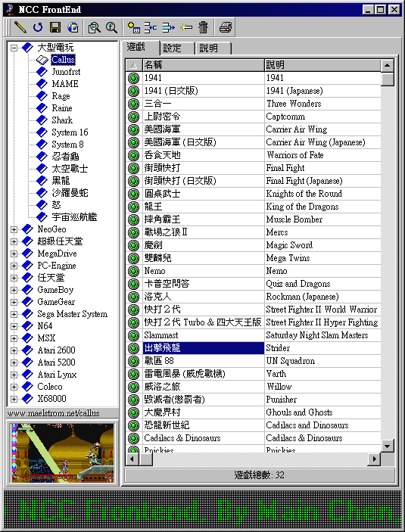The image size is (405, 532).
Task: Expand the PC-Engine tree node
Action: coord(14,266)
